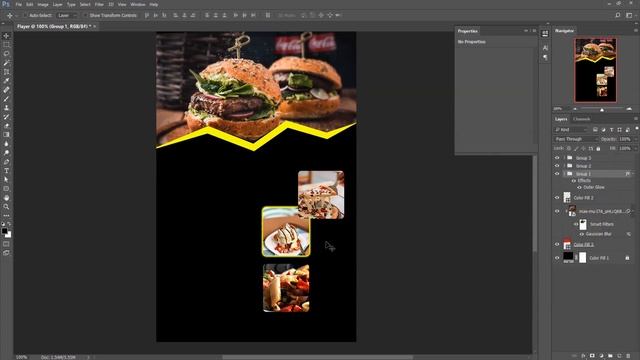Select the Gradient tool

pyautogui.click(x=6, y=135)
